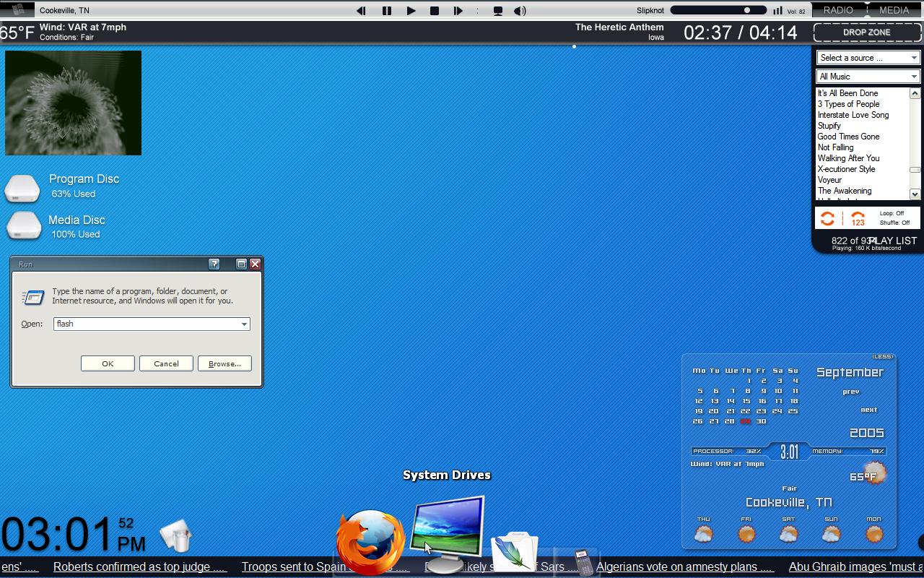
Task: Click the playlist scrollbar thumb
Action: (x=915, y=170)
